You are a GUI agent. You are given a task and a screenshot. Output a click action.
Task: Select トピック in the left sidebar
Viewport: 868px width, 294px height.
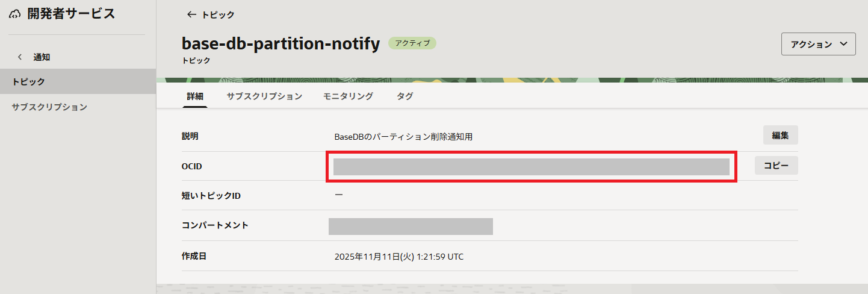29,81
